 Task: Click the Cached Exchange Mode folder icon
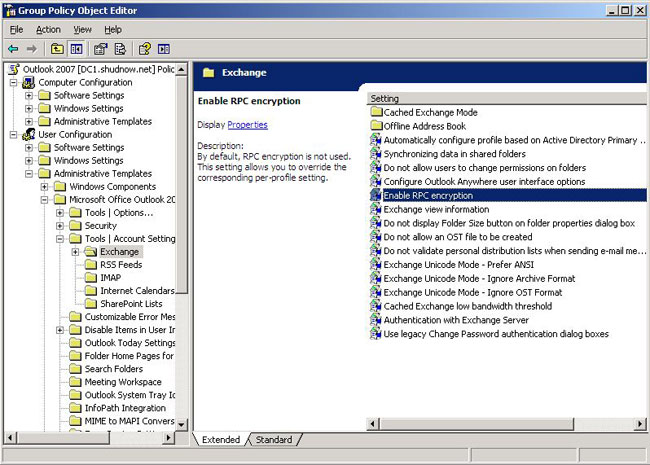[x=376, y=113]
